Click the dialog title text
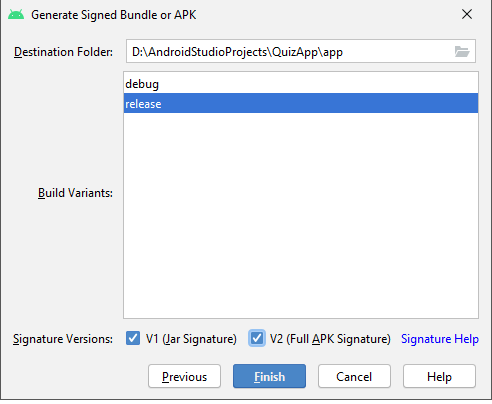This screenshot has height=404, width=492. point(114,15)
